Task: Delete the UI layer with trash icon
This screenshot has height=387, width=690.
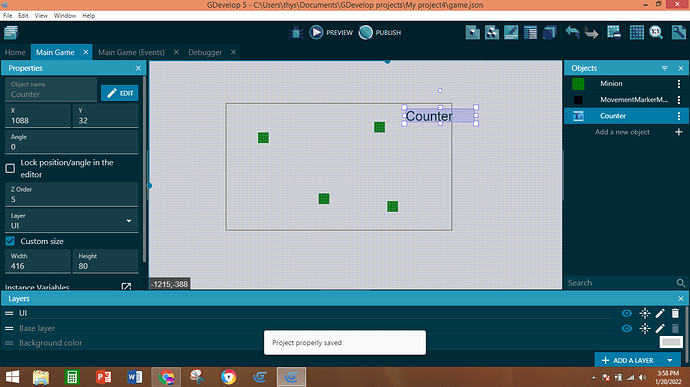Action: point(675,313)
